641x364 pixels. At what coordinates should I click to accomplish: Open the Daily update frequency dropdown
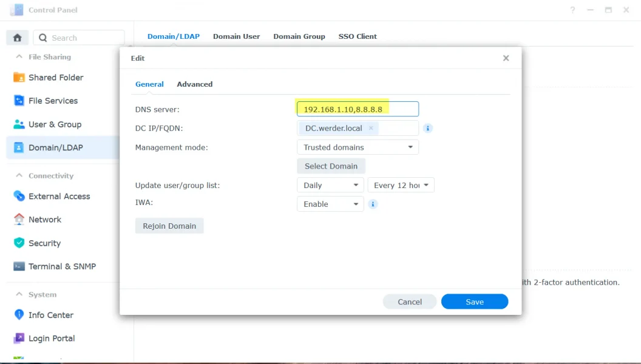coord(330,184)
